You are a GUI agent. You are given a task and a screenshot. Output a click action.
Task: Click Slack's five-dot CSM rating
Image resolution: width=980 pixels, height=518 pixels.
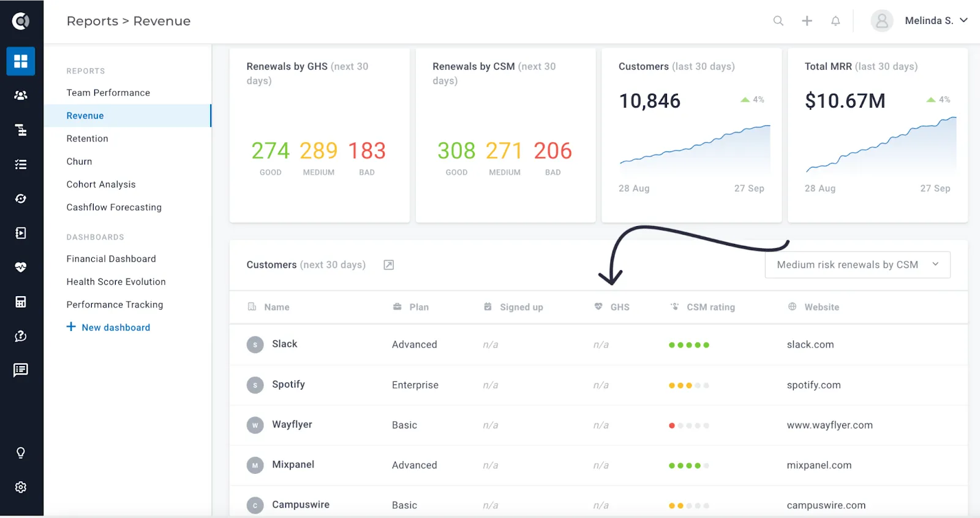pos(689,345)
